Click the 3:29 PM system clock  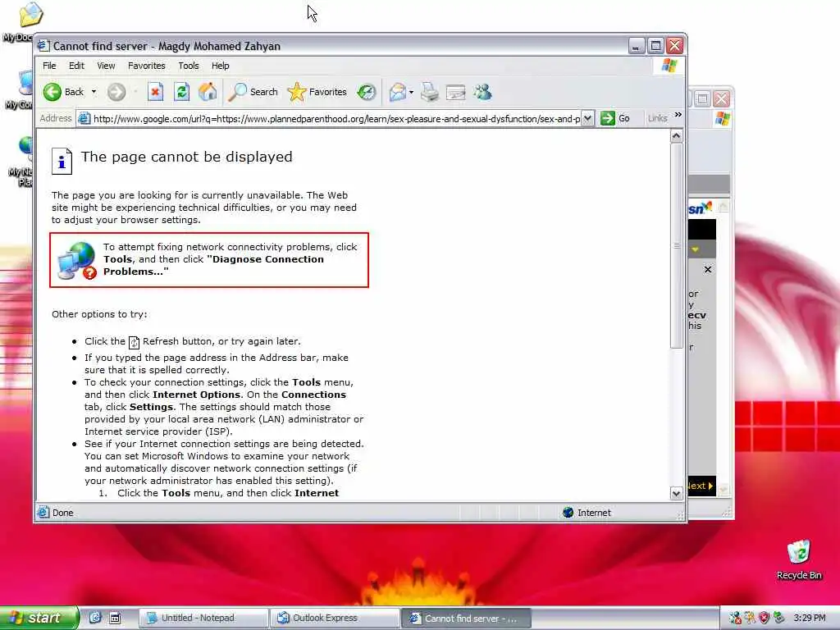click(x=810, y=618)
